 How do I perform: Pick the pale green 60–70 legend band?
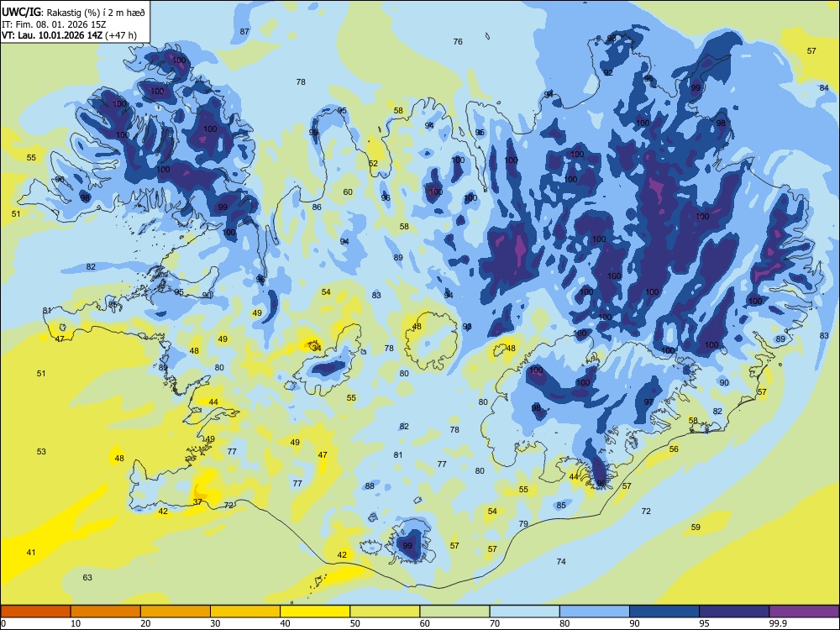(454, 612)
